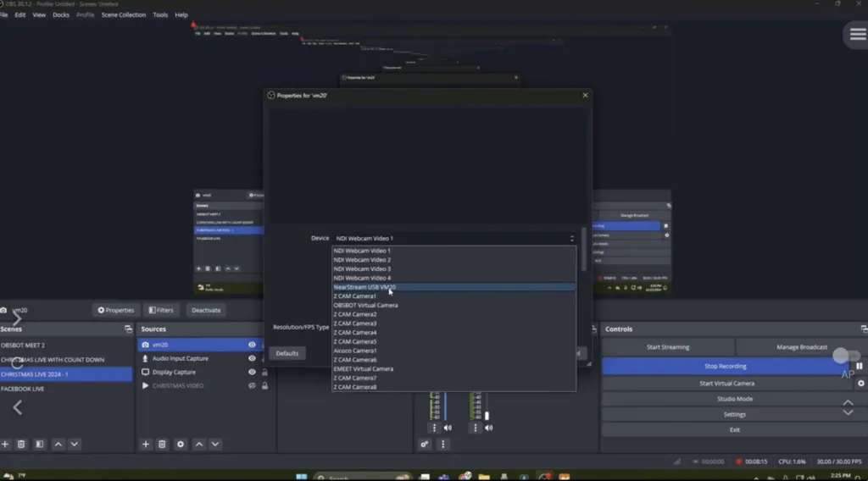Open the Docks menu
Viewport: 868px width, 481px height.
click(x=61, y=15)
